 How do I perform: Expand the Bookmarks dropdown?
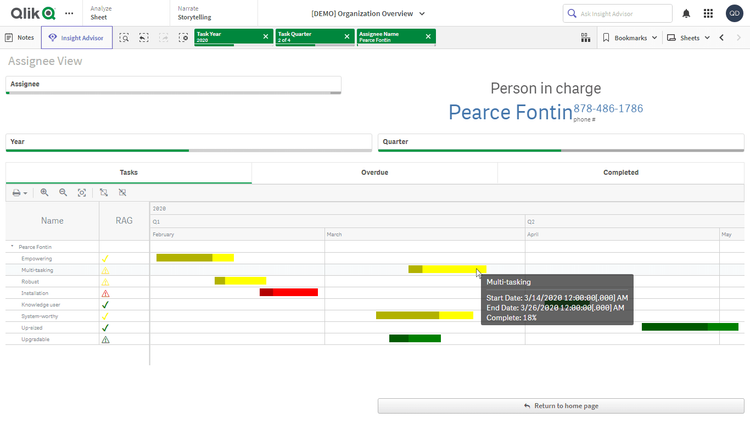631,37
